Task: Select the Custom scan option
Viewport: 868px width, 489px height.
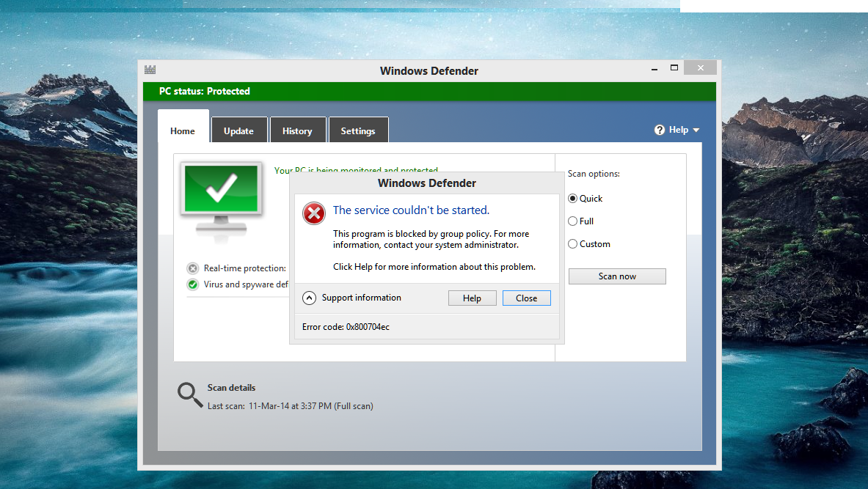Action: point(573,244)
